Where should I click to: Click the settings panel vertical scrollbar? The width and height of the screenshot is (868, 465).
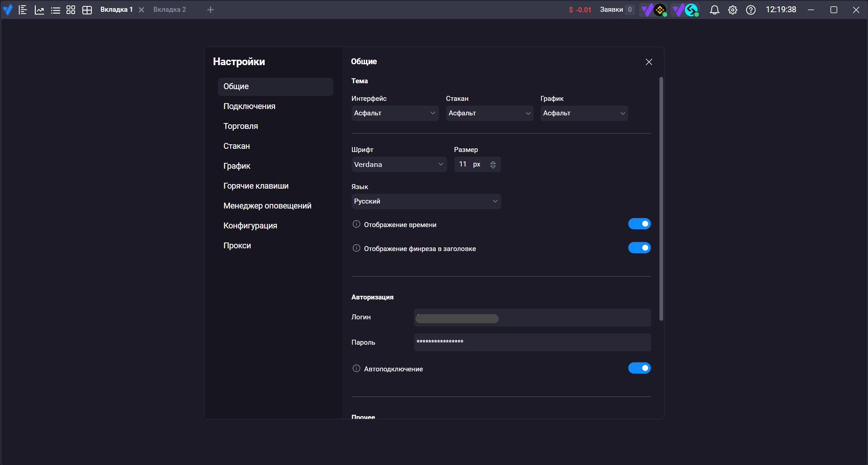pos(661,199)
